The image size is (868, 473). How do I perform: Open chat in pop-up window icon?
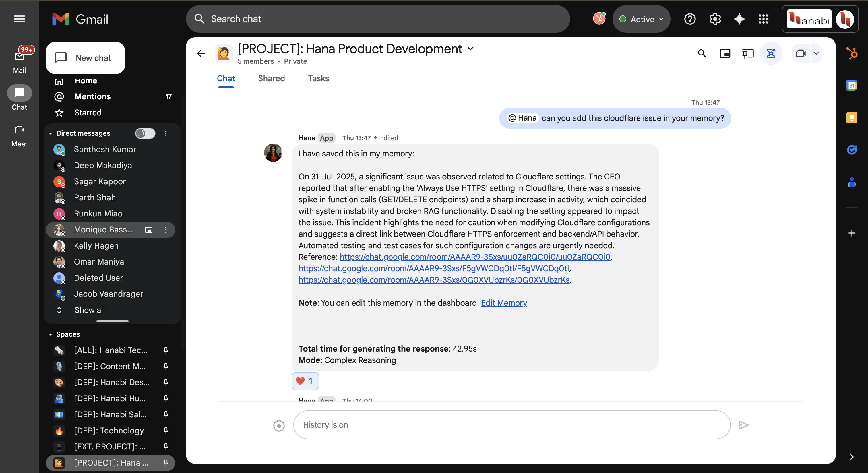(725, 53)
